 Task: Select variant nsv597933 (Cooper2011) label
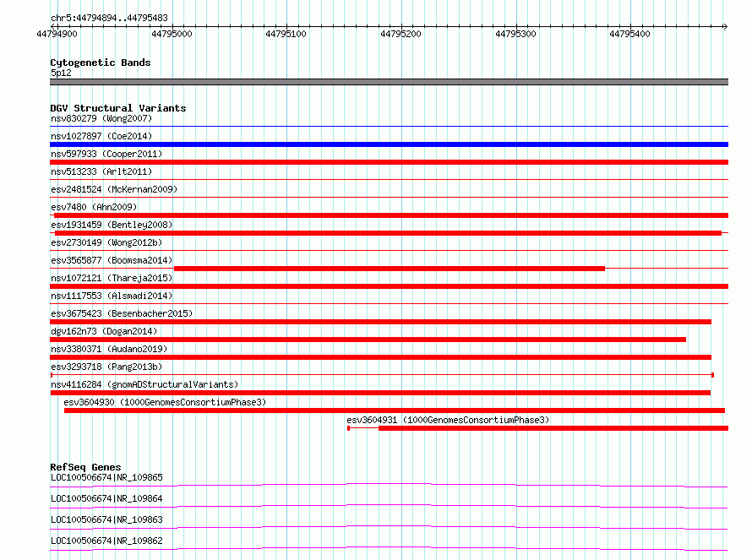coord(106,154)
